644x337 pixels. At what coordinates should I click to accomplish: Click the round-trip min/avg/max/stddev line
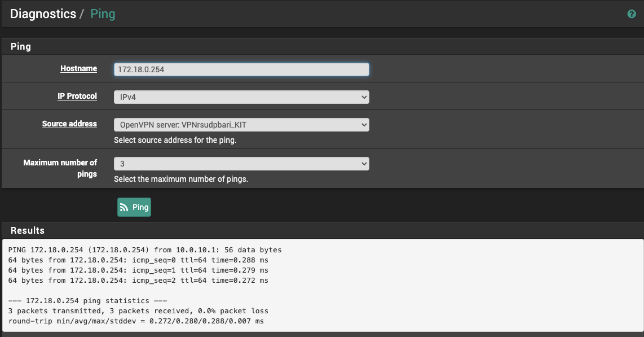136,321
